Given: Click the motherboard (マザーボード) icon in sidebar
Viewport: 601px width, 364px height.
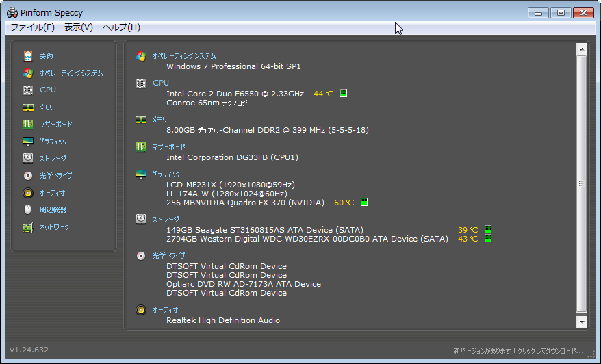Looking at the screenshot, I should click(x=27, y=124).
